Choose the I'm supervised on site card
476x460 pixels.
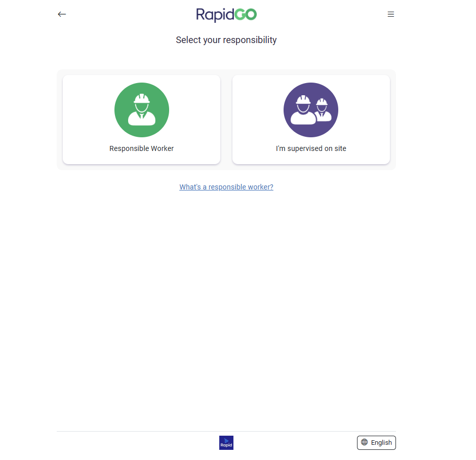311,120
